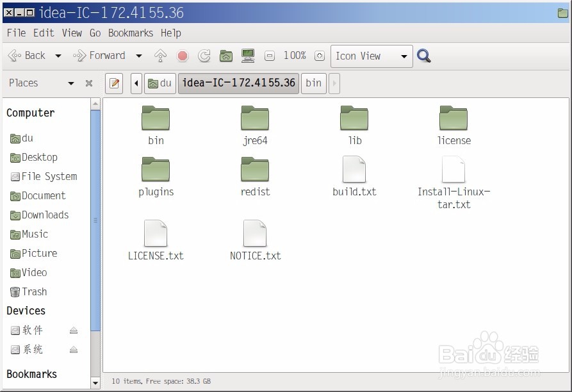
Task: Click sidebar scrollbar down arrow
Action: coord(95,383)
